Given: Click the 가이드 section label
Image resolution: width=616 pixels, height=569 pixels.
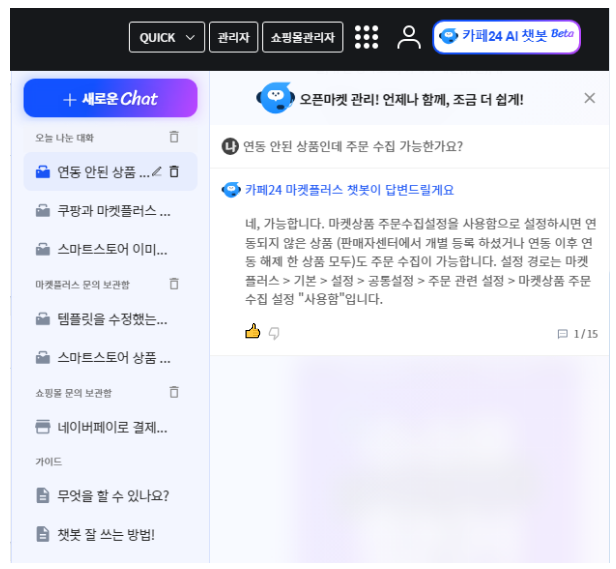Looking at the screenshot, I should 49,461.
